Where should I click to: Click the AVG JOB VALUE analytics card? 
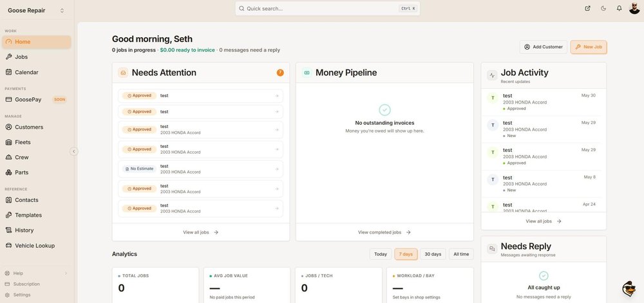click(x=247, y=286)
